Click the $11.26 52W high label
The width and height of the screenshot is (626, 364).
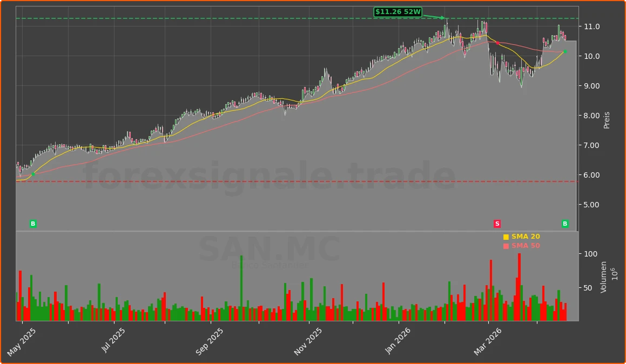398,12
